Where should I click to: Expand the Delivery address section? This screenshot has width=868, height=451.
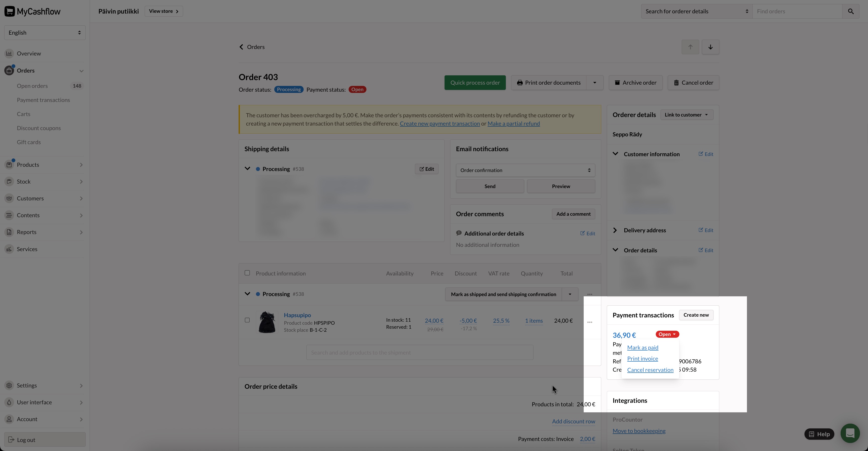click(x=615, y=230)
